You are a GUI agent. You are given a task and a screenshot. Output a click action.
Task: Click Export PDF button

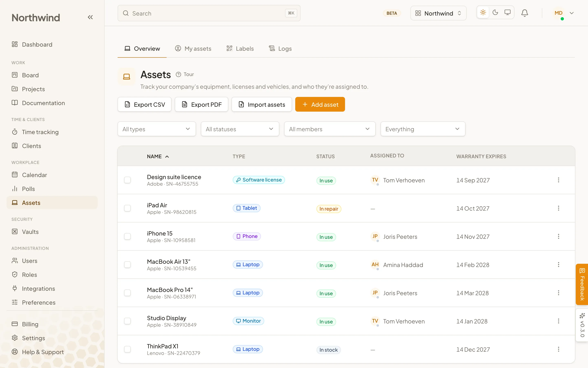(x=202, y=104)
